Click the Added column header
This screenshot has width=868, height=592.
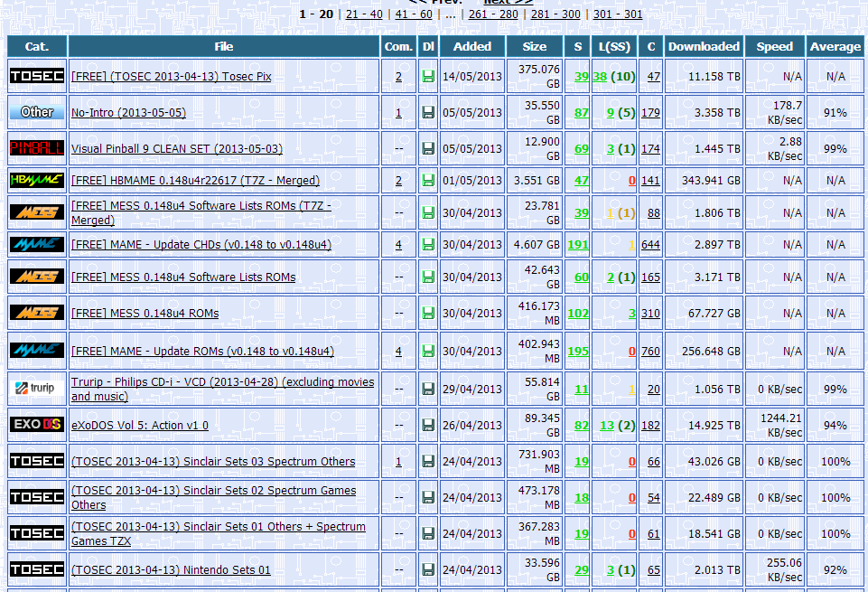pos(472,46)
